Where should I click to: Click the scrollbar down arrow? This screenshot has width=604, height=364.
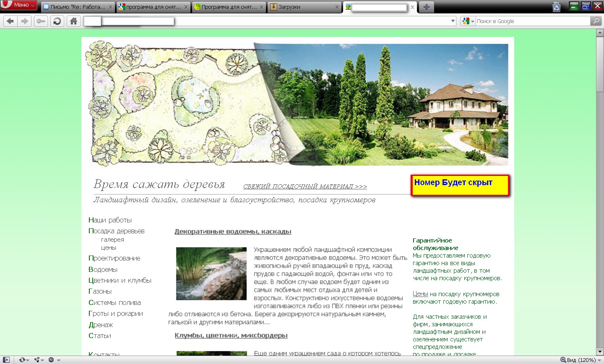coord(600,352)
